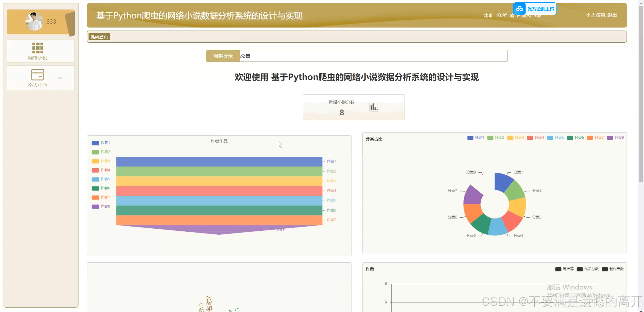
Task: Click the orange 分类7 pie slice
Action: click(473, 213)
